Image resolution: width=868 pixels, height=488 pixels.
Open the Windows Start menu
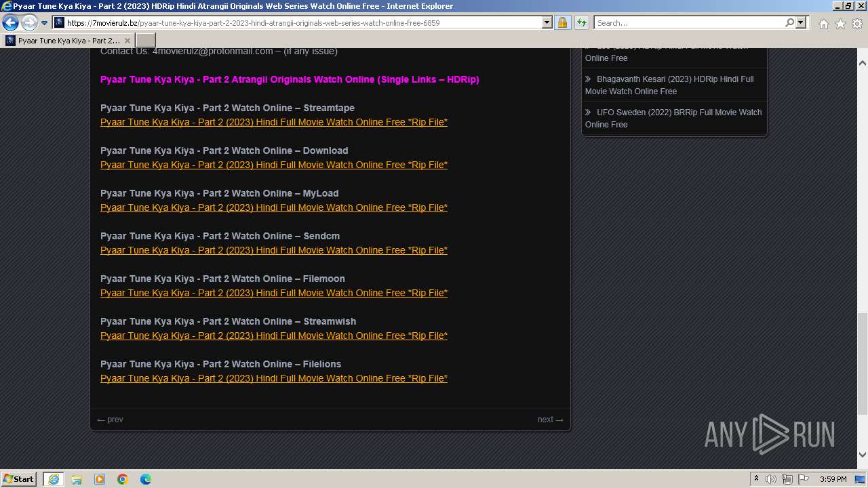pyautogui.click(x=19, y=479)
